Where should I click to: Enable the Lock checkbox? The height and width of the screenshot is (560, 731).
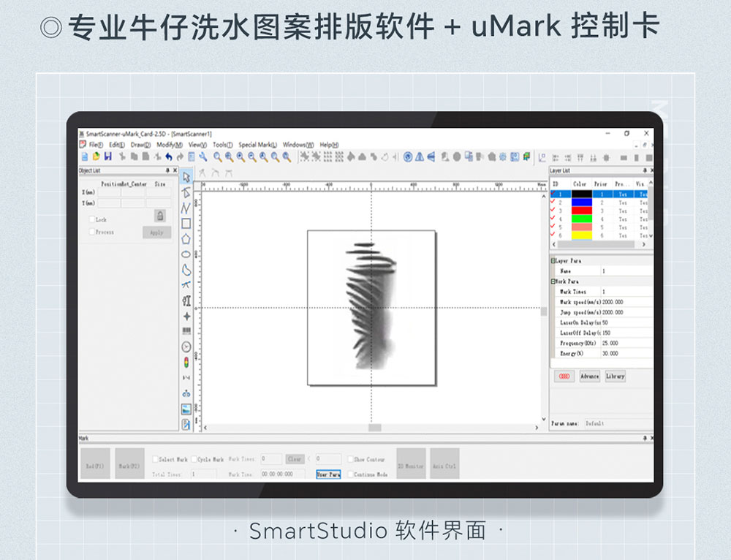(92, 219)
